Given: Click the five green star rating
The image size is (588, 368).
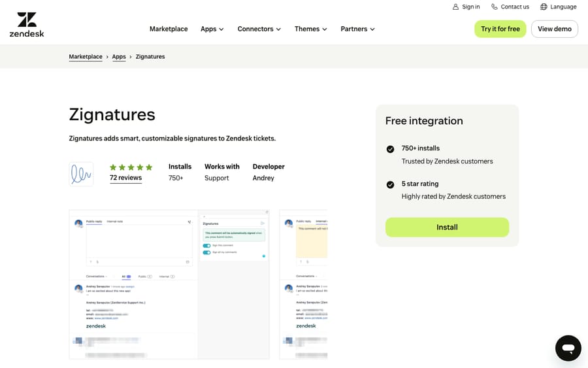Looking at the screenshot, I should [131, 167].
